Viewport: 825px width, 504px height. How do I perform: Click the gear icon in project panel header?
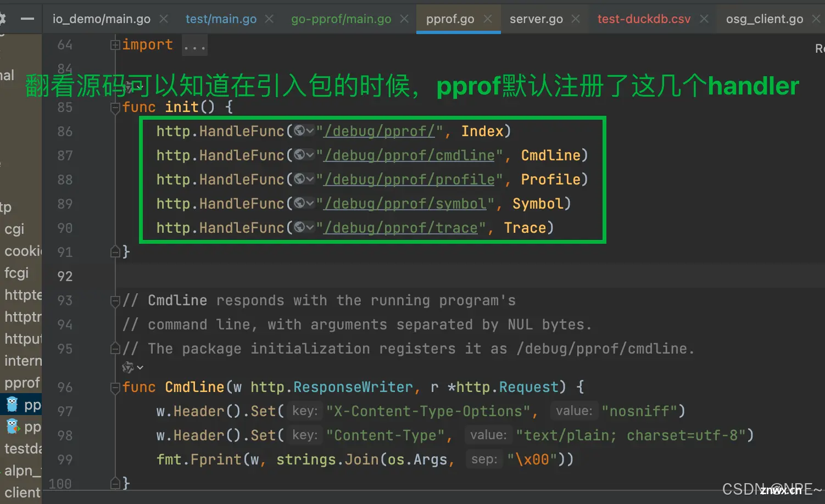click(3, 19)
